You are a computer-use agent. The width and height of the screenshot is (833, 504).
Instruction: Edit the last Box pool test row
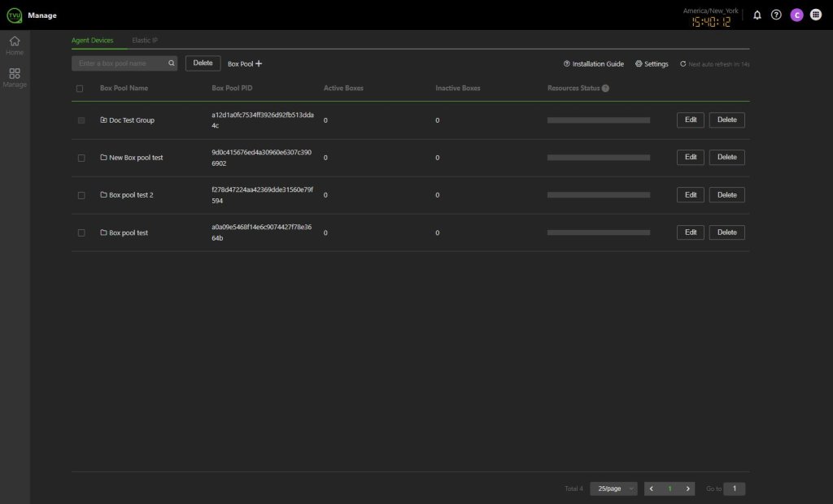point(690,232)
